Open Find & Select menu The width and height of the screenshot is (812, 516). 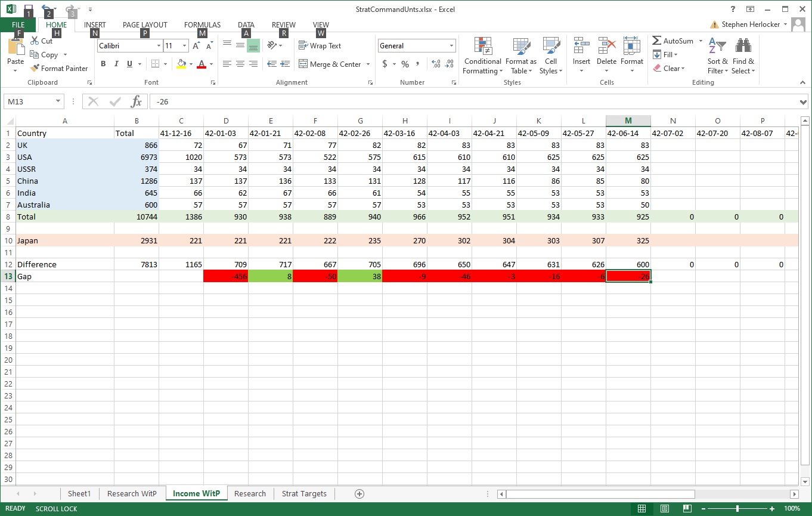pos(743,56)
